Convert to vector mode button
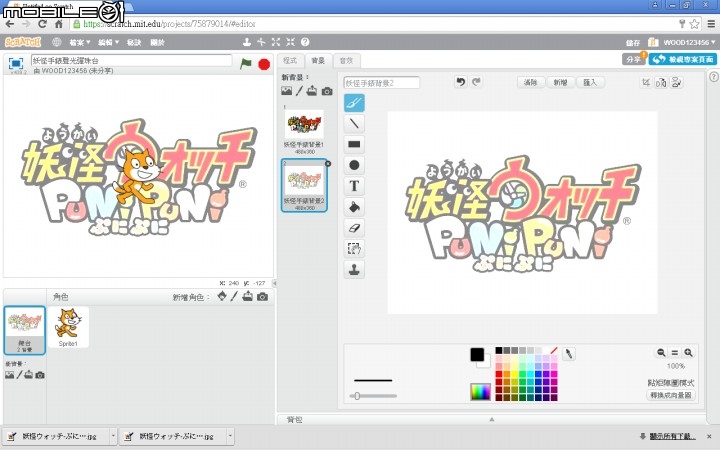720x450 pixels. (671, 395)
